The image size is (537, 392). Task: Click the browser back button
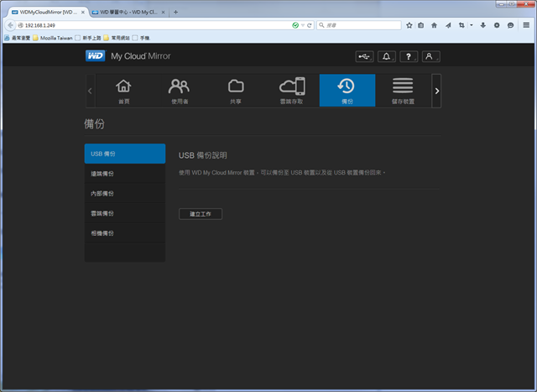(10, 25)
